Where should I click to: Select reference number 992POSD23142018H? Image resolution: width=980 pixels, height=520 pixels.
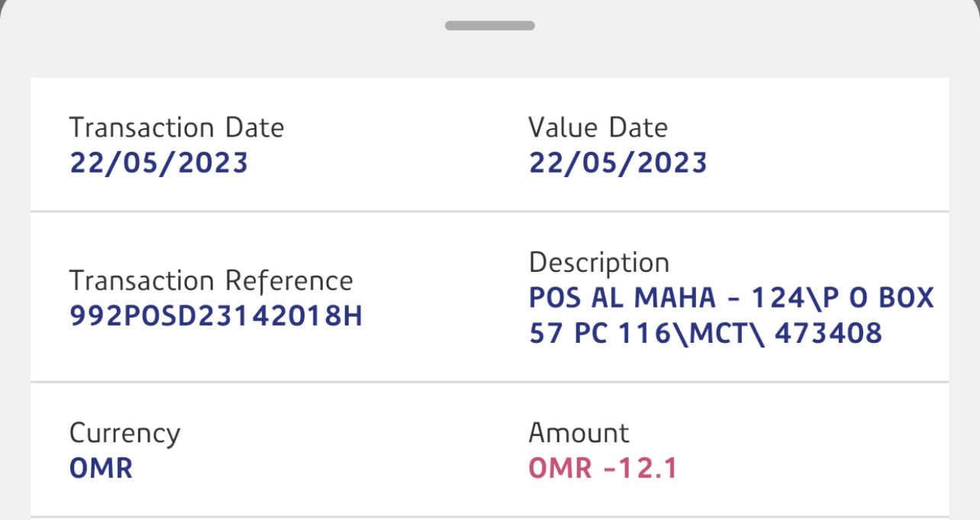click(216, 316)
